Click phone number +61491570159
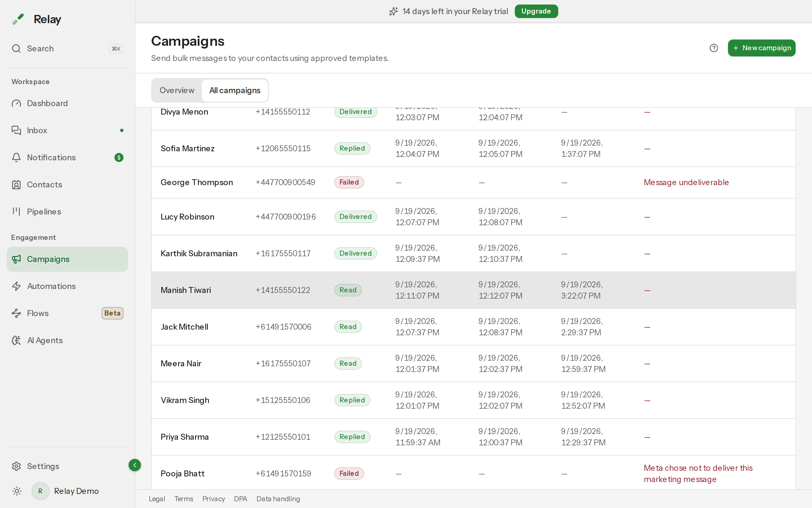Screen dimensions: 812x508 pos(283,473)
